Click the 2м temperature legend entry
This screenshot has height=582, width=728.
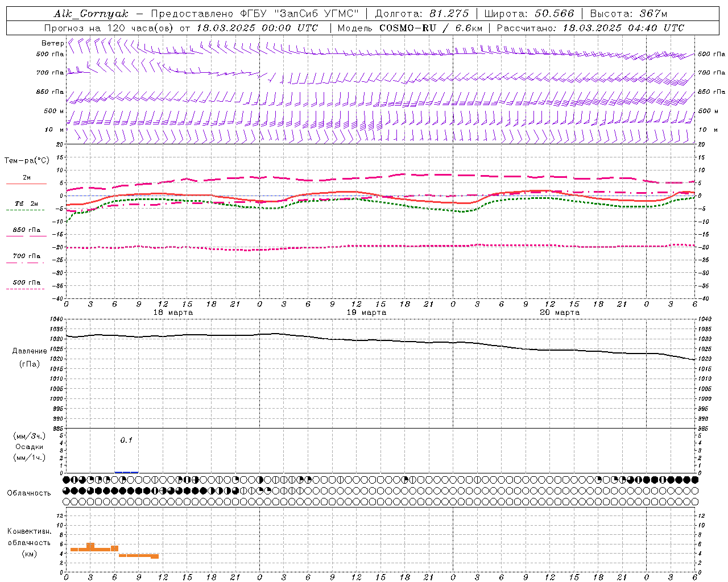click(27, 178)
